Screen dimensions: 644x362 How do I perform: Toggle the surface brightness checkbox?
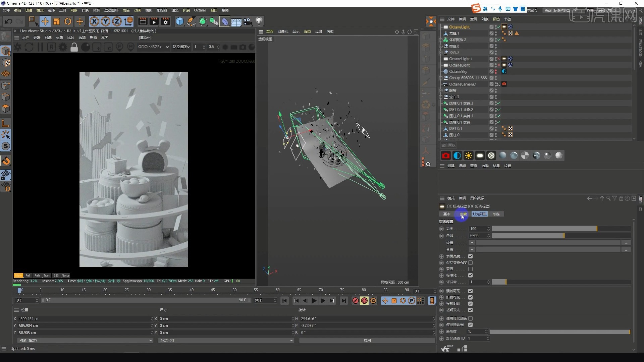tap(470, 256)
